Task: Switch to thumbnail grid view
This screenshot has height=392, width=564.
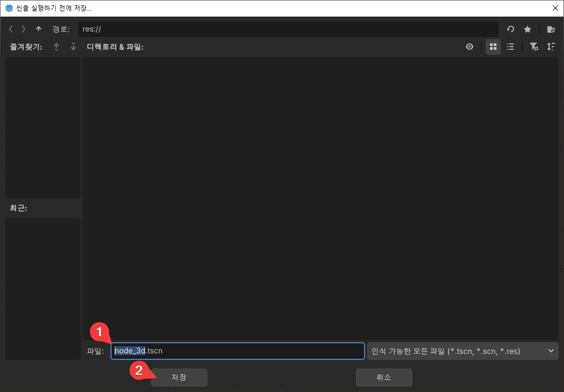Action: [x=493, y=47]
